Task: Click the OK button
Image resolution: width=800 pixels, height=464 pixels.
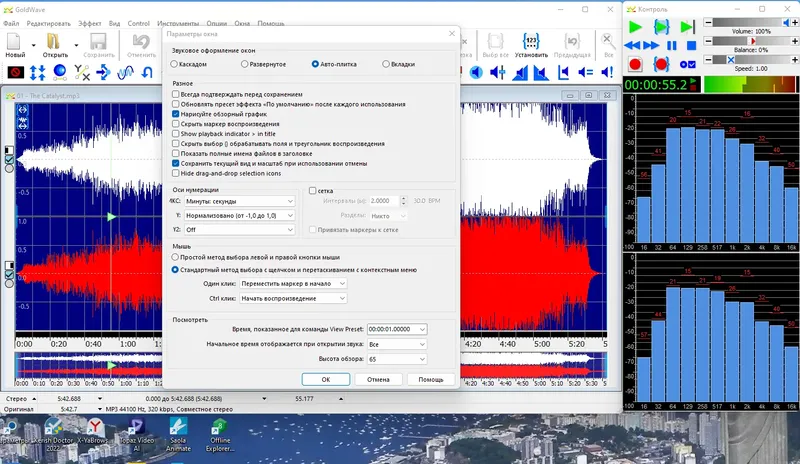Action: tap(326, 380)
